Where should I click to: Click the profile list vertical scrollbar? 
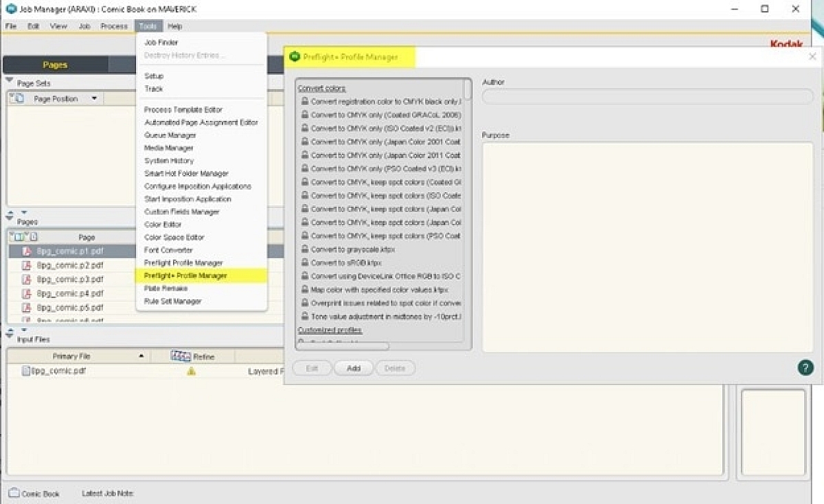468,90
